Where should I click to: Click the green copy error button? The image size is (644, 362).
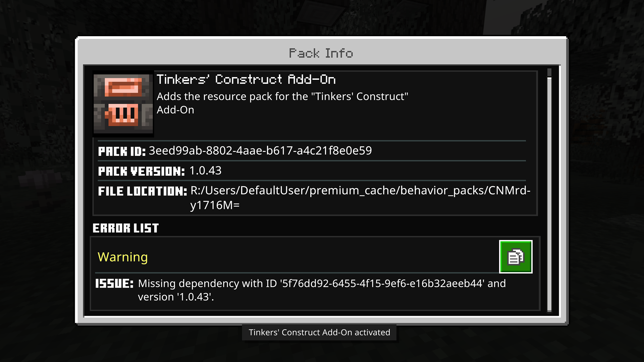tap(516, 257)
